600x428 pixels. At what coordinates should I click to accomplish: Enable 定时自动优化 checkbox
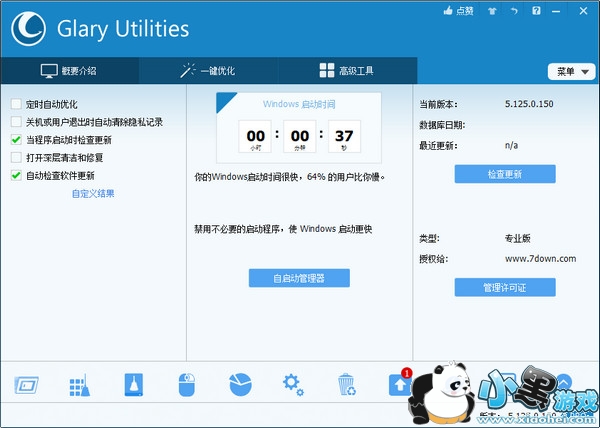tap(16, 104)
